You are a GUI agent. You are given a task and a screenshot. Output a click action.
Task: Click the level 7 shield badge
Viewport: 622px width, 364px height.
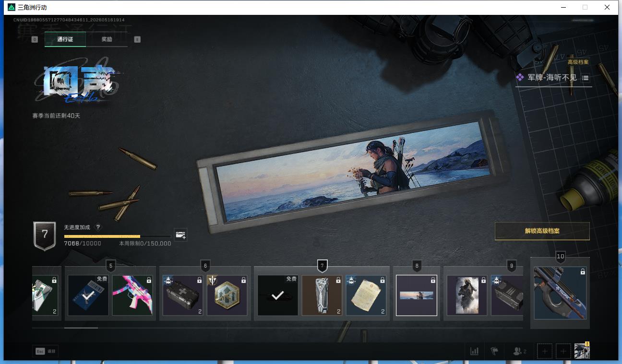pyautogui.click(x=45, y=235)
